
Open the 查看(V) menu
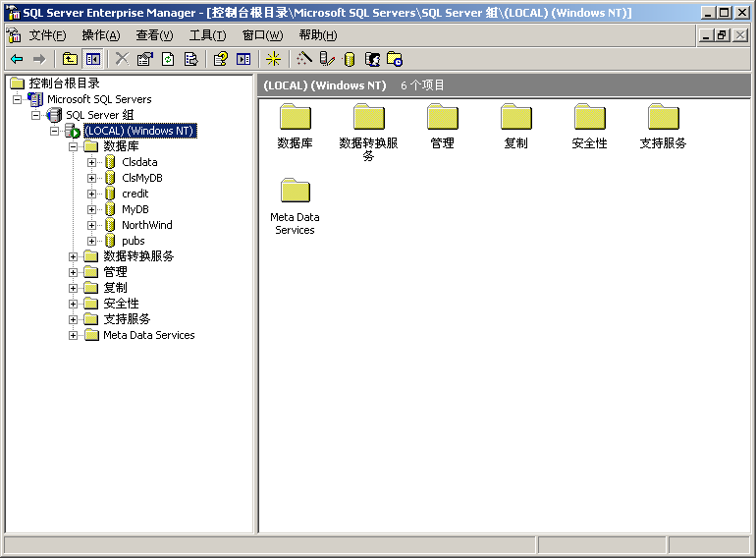154,35
